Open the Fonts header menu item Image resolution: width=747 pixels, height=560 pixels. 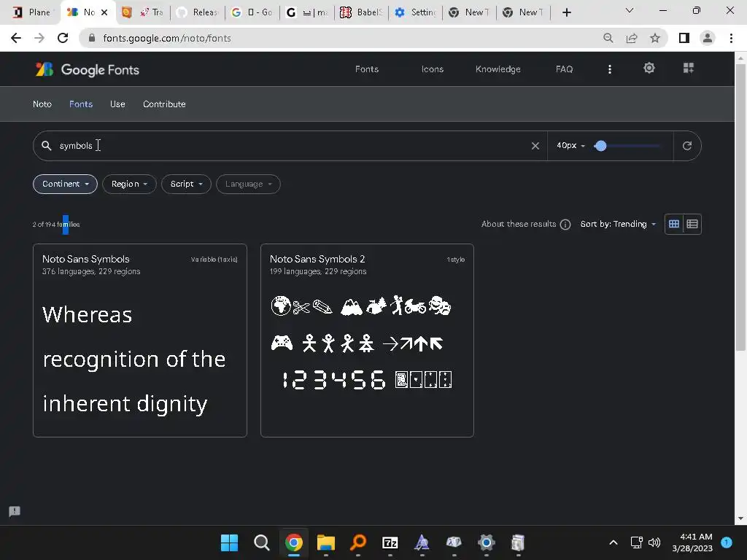click(367, 69)
